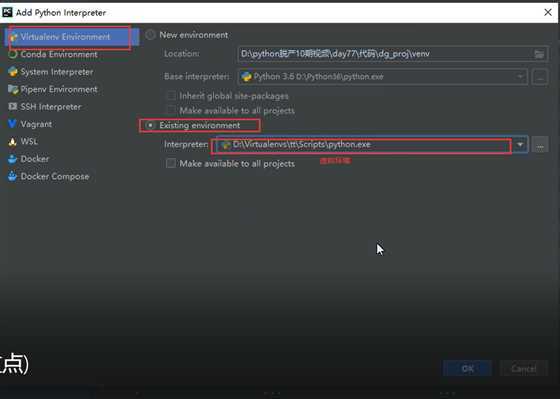
Task: Click the Docker Compose whale icon
Action: (x=12, y=176)
